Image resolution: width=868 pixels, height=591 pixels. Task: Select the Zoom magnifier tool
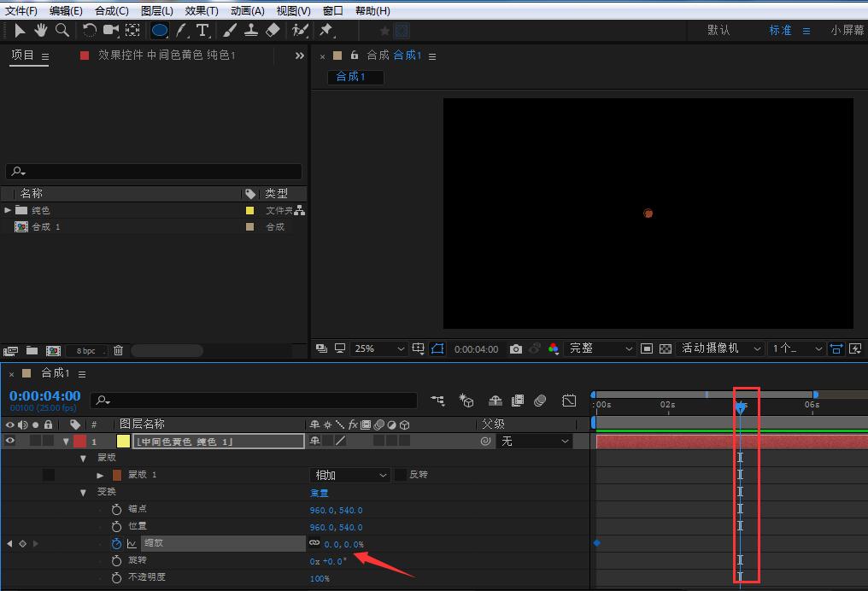62,30
